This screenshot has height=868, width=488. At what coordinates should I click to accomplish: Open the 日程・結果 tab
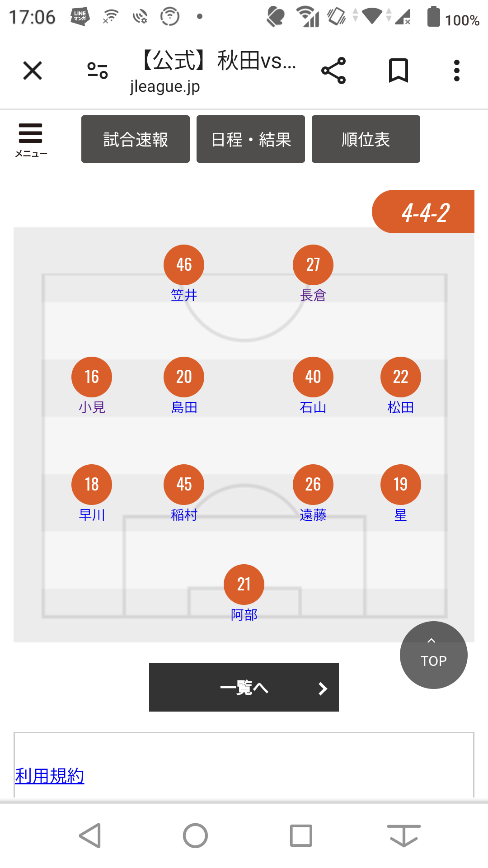click(x=251, y=139)
